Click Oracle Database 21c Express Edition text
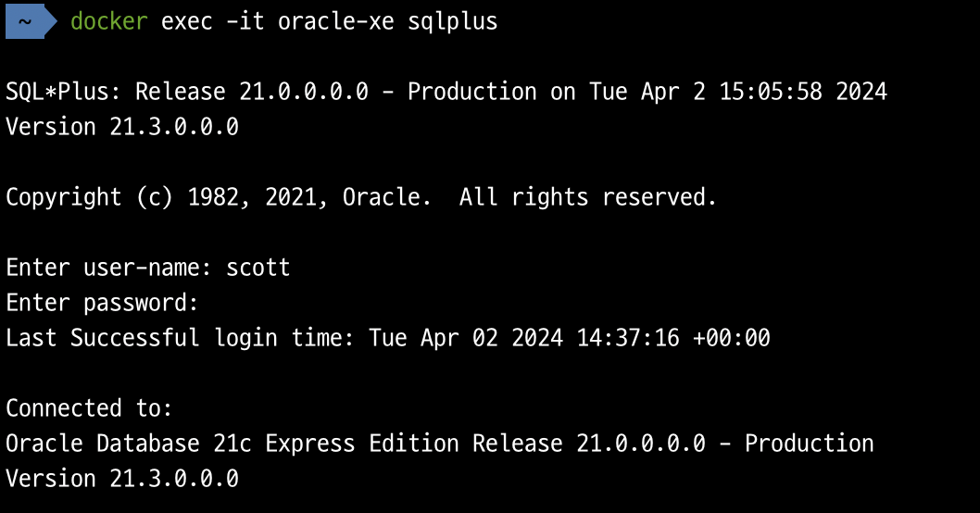The height and width of the screenshot is (513, 980). [232, 444]
